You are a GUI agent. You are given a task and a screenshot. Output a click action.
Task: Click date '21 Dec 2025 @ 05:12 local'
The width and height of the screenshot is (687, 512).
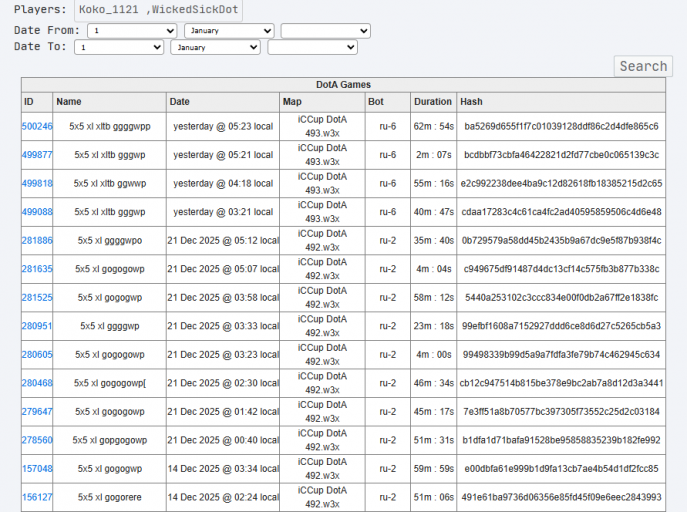[223, 240]
